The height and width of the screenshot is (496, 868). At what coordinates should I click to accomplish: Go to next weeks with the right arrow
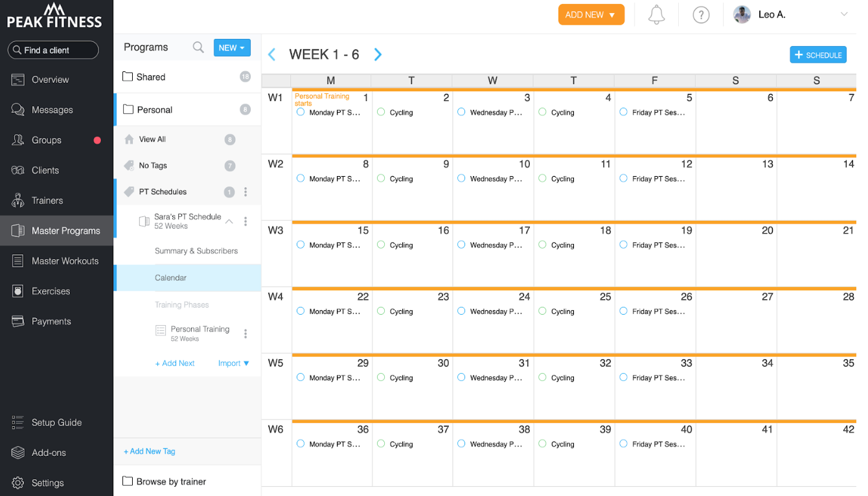[378, 54]
